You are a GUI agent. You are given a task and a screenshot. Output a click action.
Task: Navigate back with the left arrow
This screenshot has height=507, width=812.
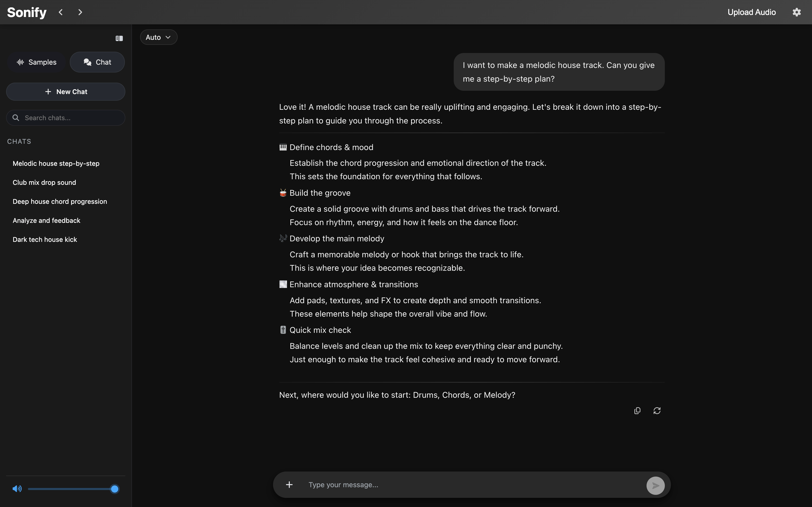pos(61,12)
